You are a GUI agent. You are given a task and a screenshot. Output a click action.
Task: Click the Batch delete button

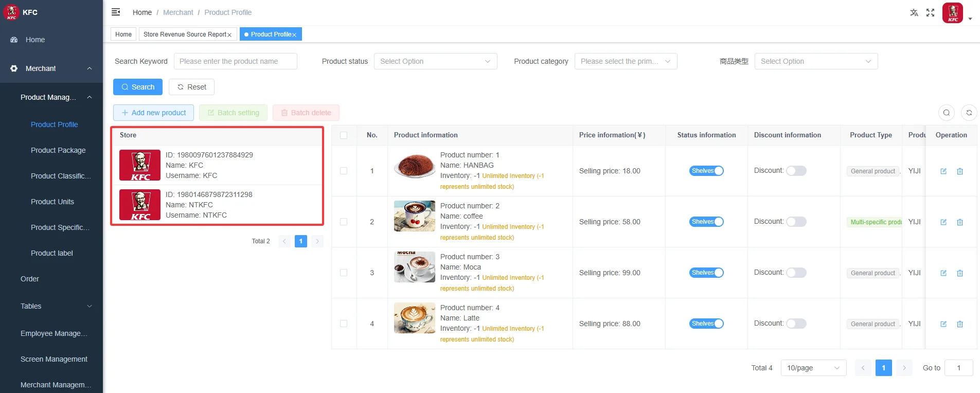[306, 113]
